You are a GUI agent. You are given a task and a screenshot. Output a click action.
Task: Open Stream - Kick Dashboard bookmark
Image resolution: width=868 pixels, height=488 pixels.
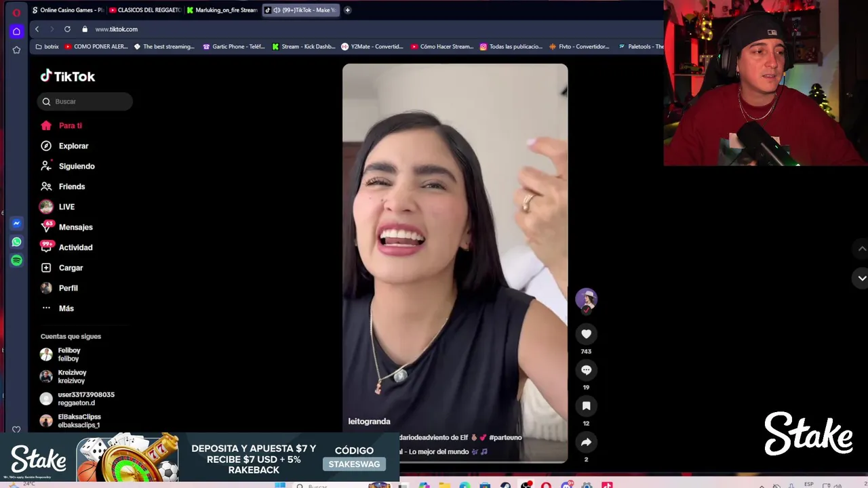pyautogui.click(x=304, y=47)
